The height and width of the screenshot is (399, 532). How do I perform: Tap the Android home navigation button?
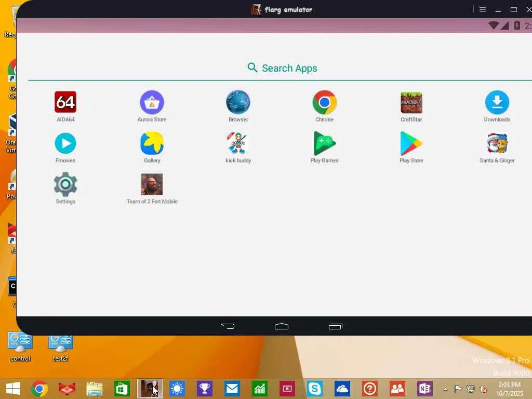point(282,326)
